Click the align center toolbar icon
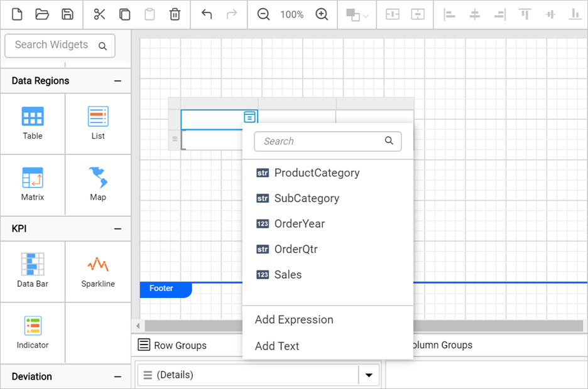The image size is (588, 389). pyautogui.click(x=475, y=14)
